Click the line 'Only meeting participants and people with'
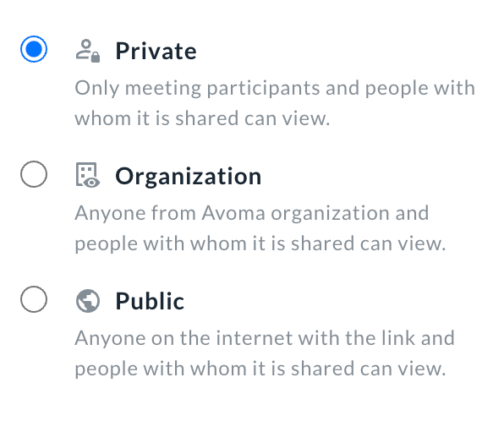Image resolution: width=504 pixels, height=421 pixels. (x=275, y=89)
